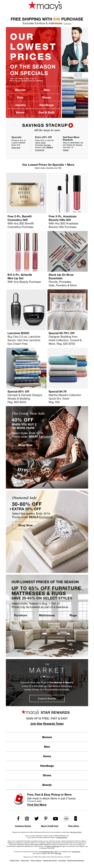Open the Bed & Bath category

click(x=47, y=112)
